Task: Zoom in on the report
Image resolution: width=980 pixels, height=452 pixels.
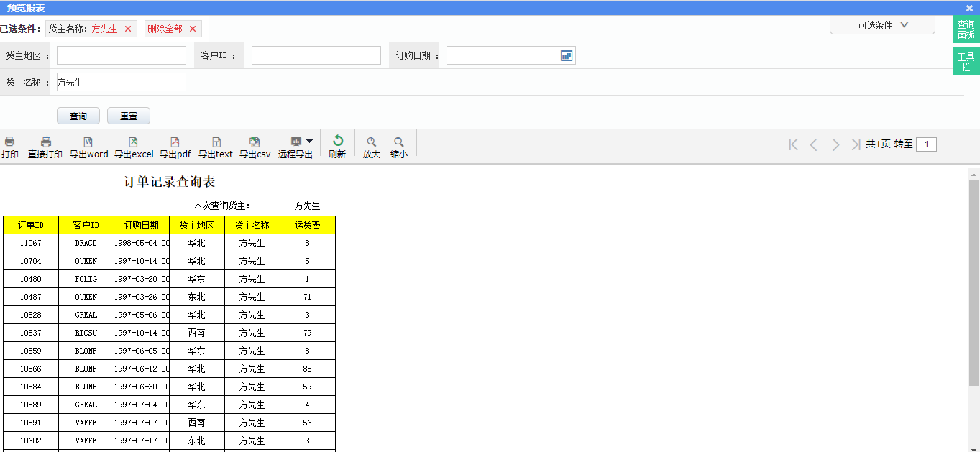Action: pos(371,142)
